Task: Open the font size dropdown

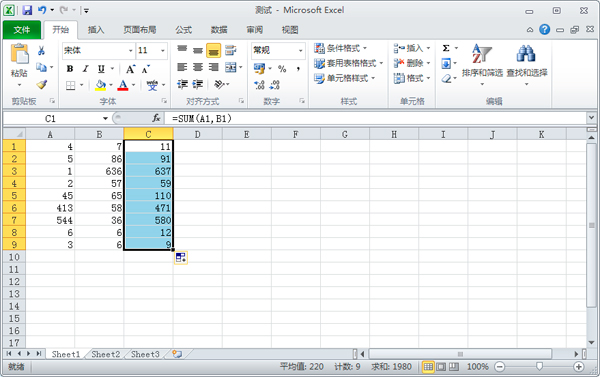Action: click(163, 51)
